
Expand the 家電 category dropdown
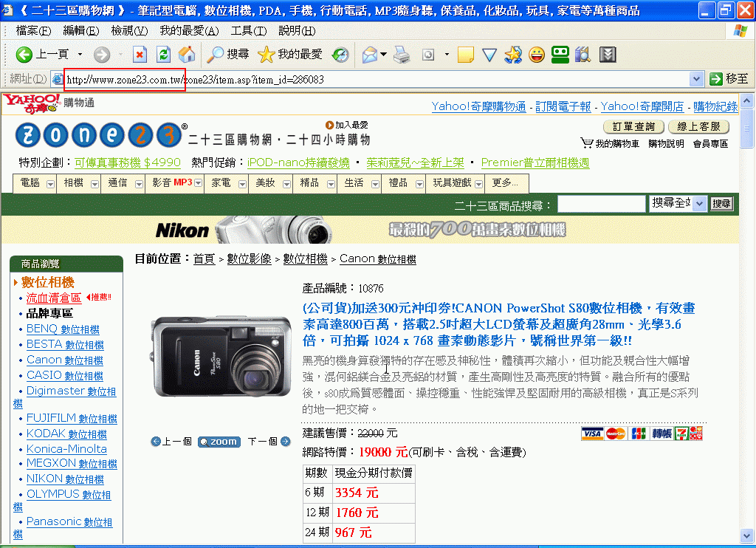point(242,184)
